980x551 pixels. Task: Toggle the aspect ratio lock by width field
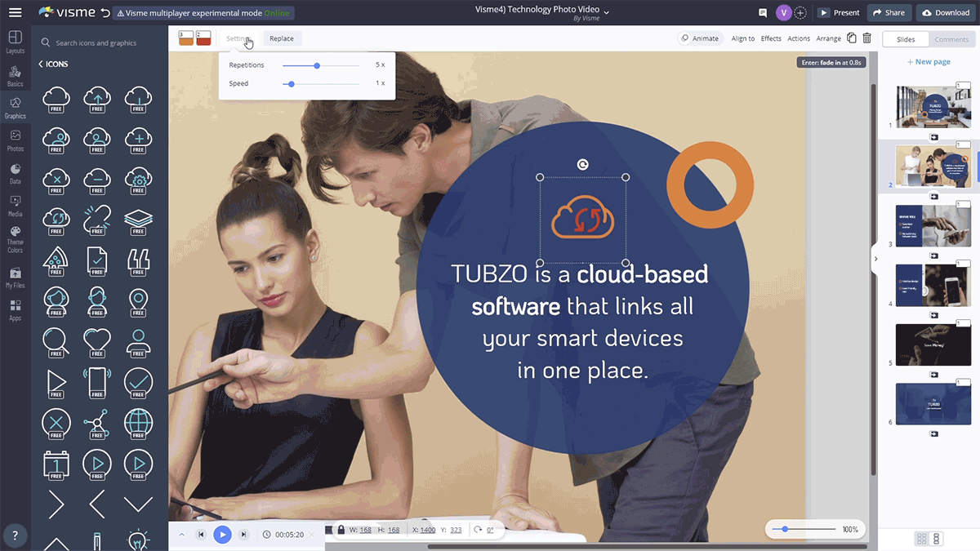(x=341, y=530)
